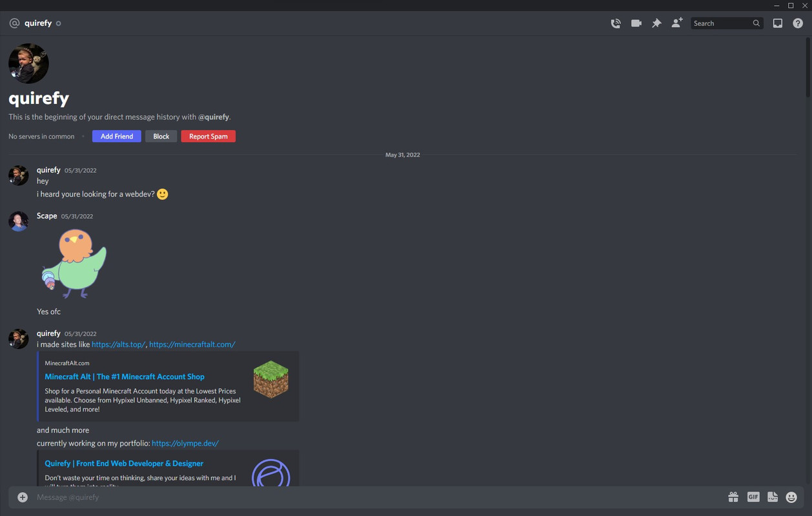The width and height of the screenshot is (812, 516).
Task: Open the https://olympe.dev/ link
Action: tap(185, 443)
